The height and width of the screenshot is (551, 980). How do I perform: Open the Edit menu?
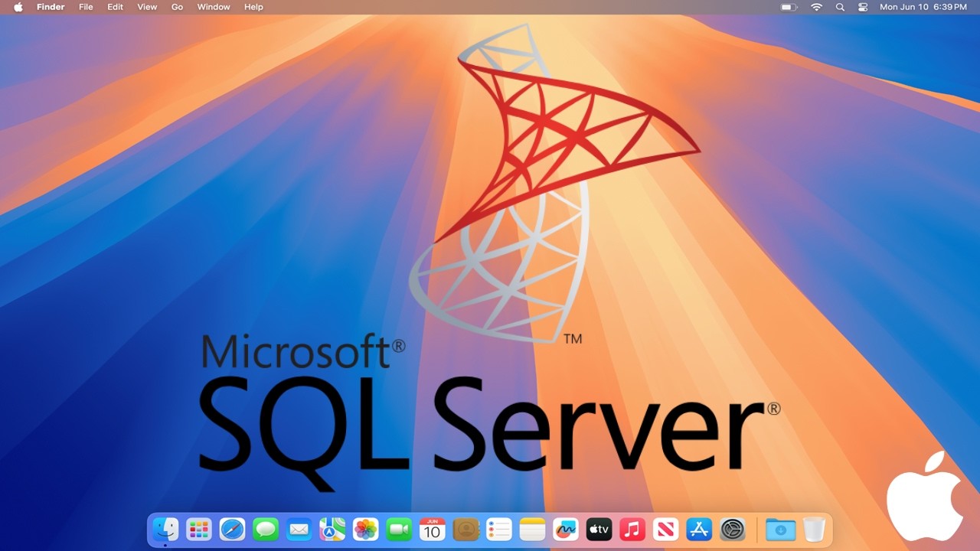115,7
